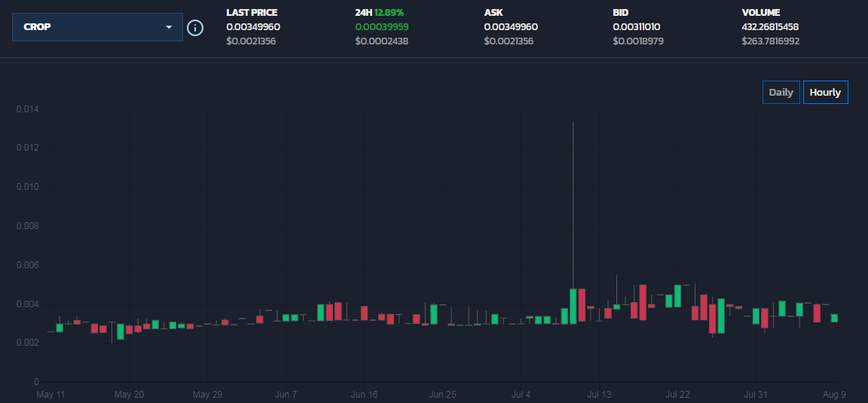Switch chart to Hourly view

click(x=825, y=93)
